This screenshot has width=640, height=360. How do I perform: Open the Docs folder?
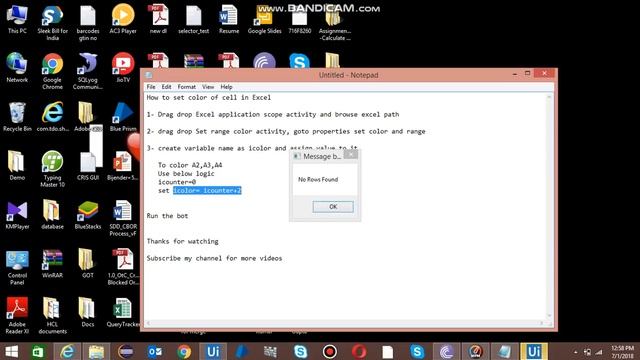88,313
